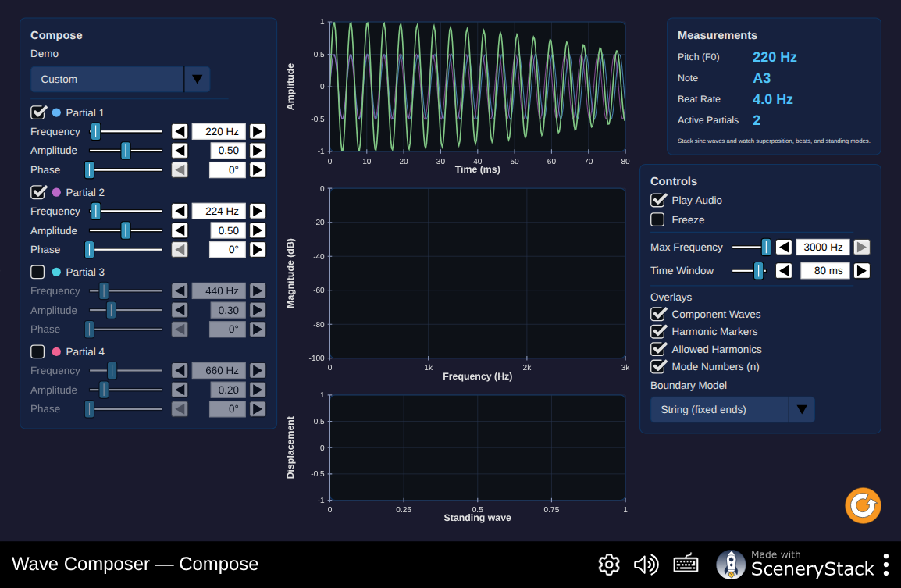The height and width of the screenshot is (588, 901).
Task: Click the Boundary Model dropdown arrow
Action: click(x=802, y=410)
